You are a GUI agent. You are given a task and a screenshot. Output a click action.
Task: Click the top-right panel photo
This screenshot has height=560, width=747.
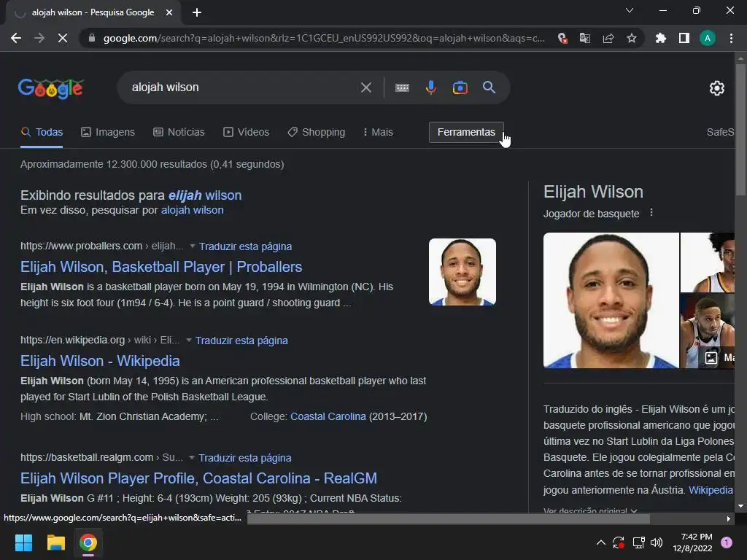tap(708, 262)
